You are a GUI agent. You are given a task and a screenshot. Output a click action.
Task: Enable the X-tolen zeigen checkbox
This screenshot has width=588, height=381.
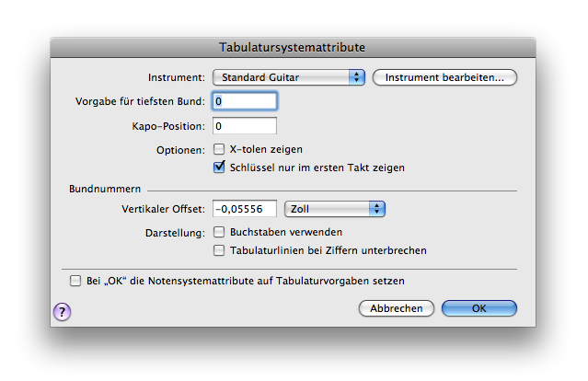click(x=220, y=148)
